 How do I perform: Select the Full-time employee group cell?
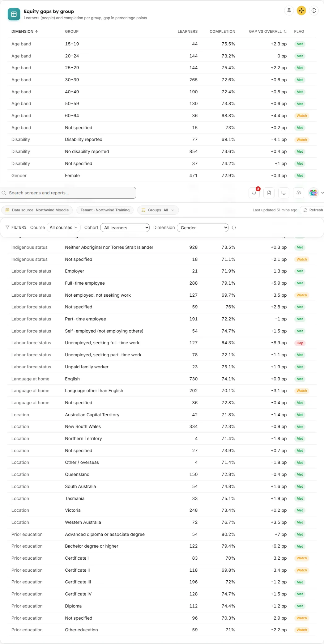tap(85, 283)
